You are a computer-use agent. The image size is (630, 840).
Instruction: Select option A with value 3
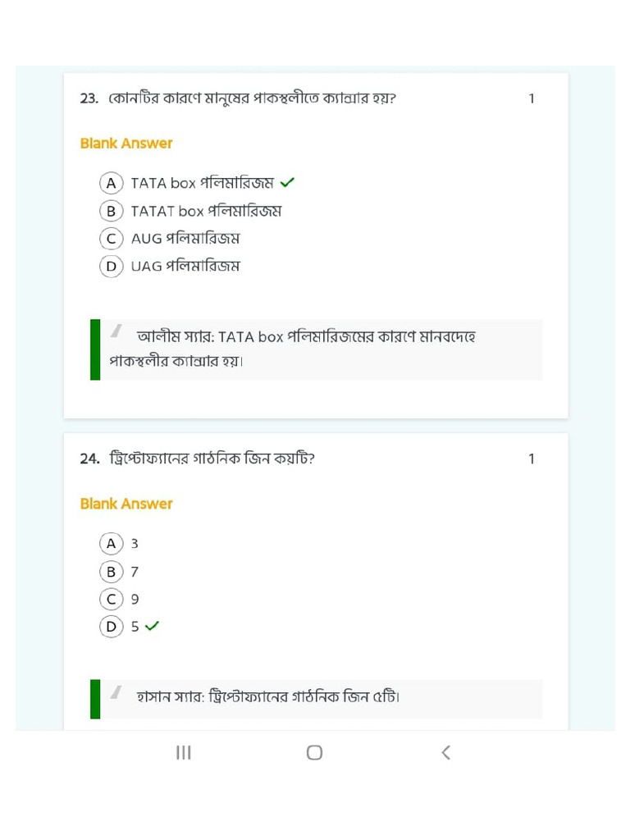[111, 543]
